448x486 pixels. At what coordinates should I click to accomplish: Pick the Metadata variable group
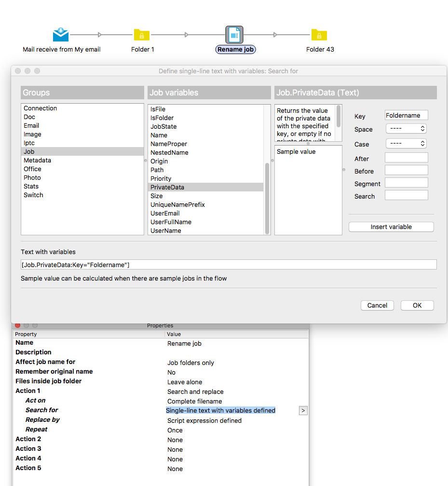pyautogui.click(x=37, y=160)
